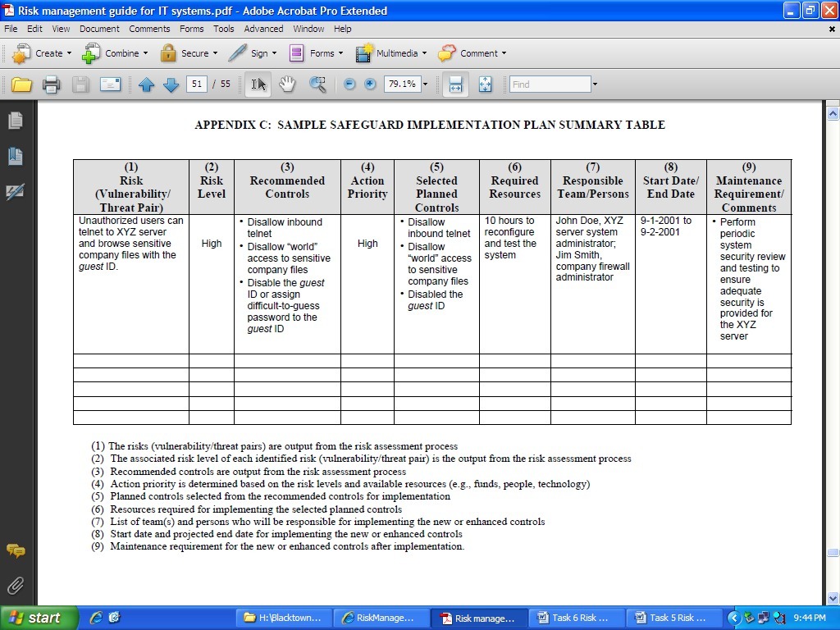Expand the zoom percentage dropdown
This screenshot has width=840, height=630.
[x=426, y=84]
